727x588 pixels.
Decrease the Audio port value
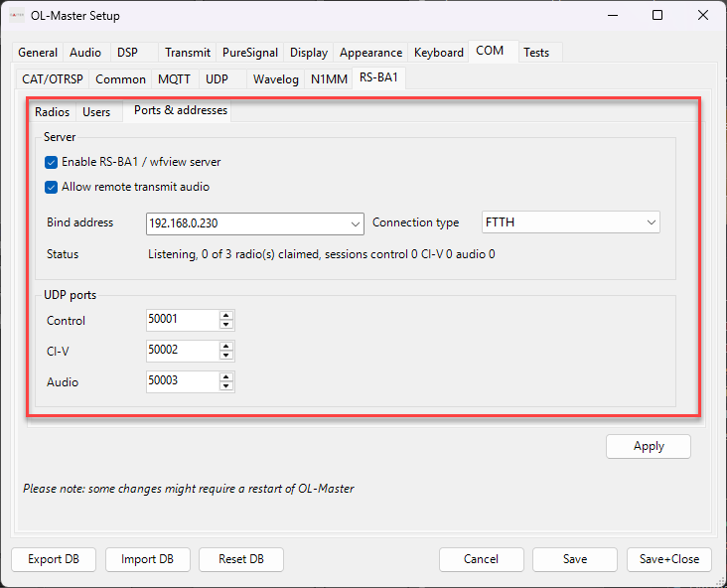tap(226, 386)
